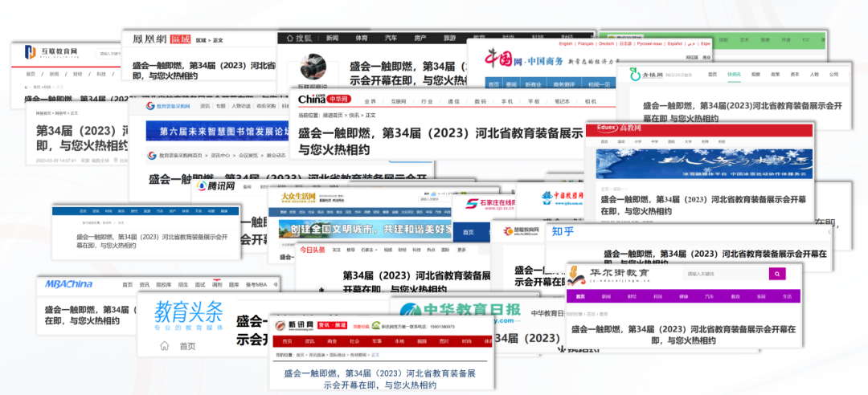Click 频道首页 breadcrumb link on 中华网
The width and height of the screenshot is (868, 395).
tap(333, 115)
